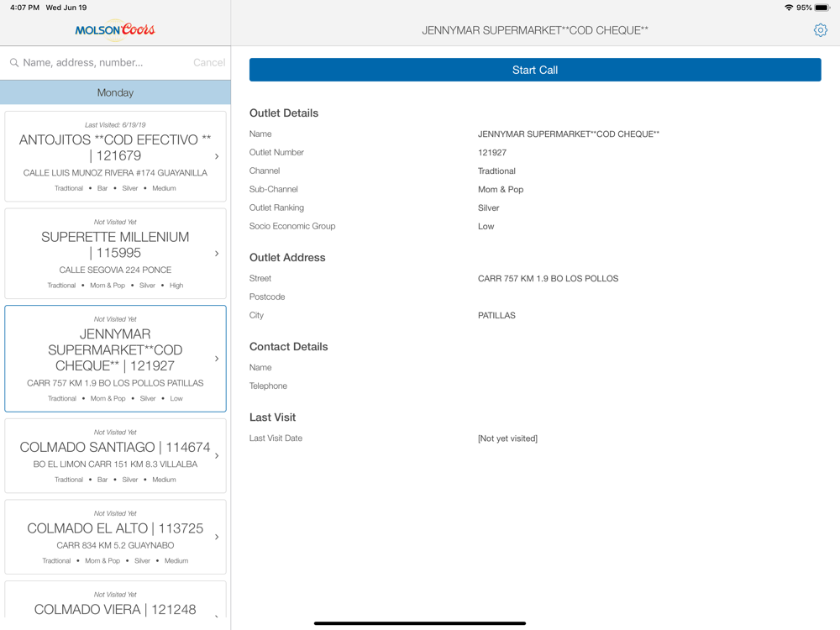Click address BO EL LIMON CARR 151 KM 8.3 VILLALBA

(115, 464)
